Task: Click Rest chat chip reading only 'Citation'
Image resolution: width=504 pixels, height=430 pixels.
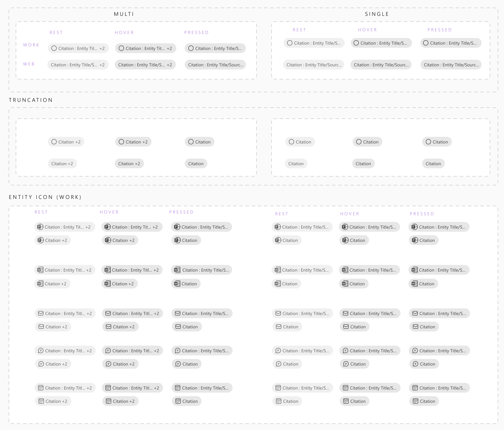Action: (287, 364)
